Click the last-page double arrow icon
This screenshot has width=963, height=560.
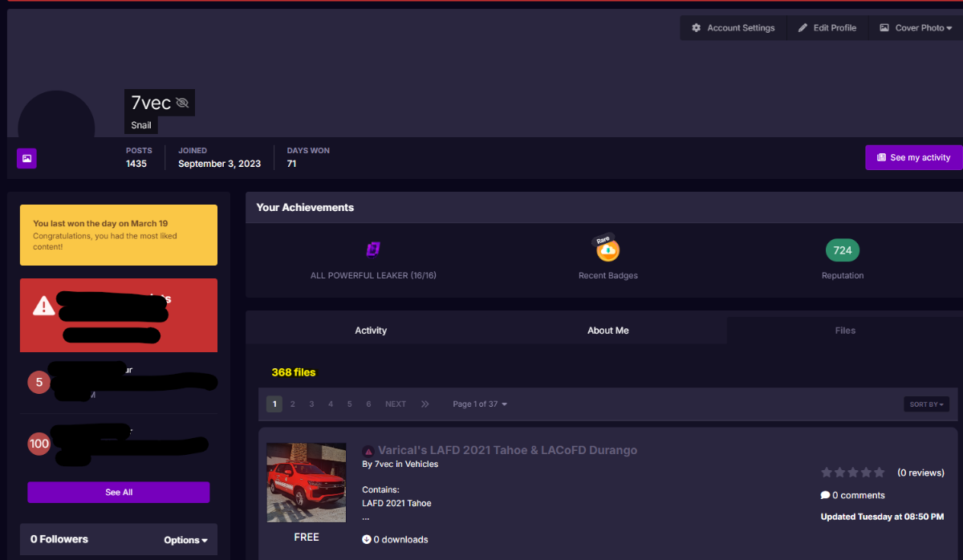click(x=425, y=404)
